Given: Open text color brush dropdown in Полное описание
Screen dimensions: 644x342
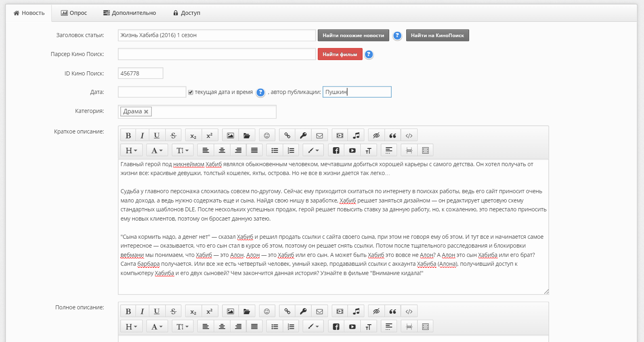Looking at the screenshot, I should coord(313,326).
